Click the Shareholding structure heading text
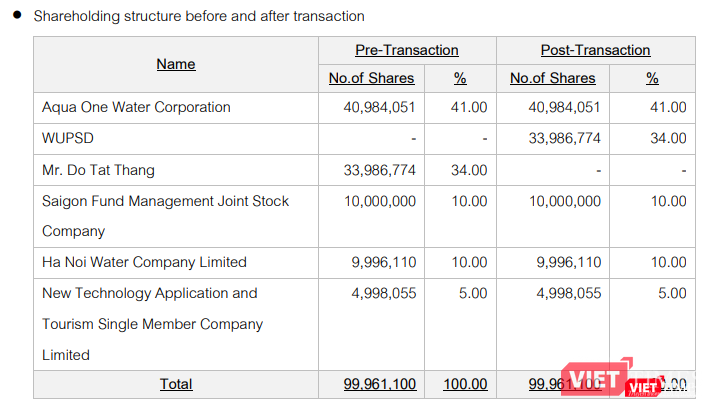 tap(199, 17)
